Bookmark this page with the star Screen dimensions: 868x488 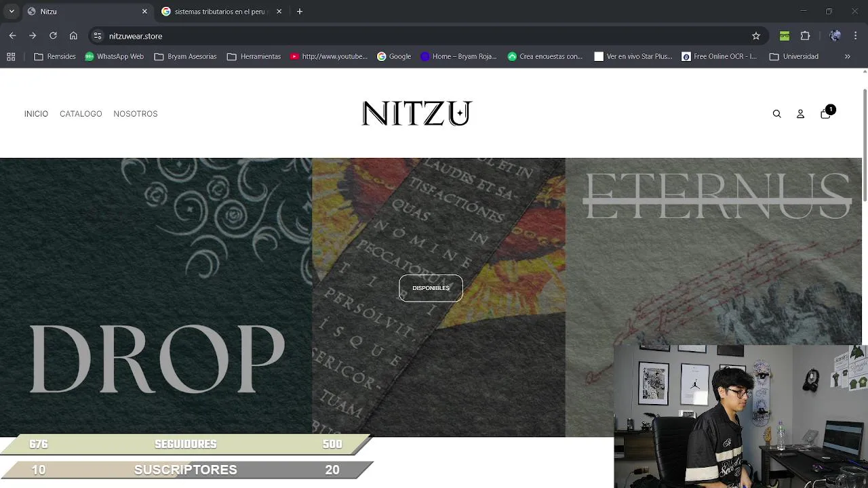coord(756,36)
